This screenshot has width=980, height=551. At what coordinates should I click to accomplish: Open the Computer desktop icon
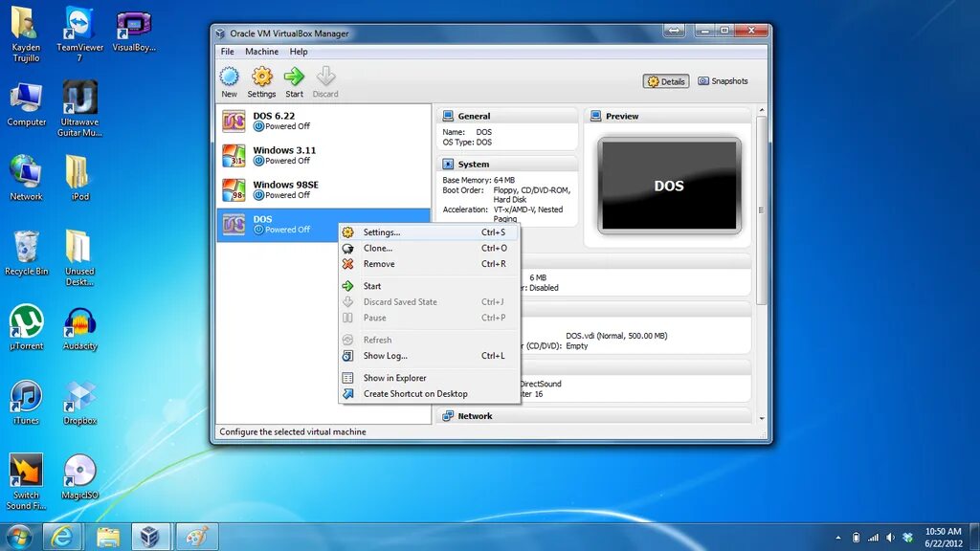click(x=26, y=105)
